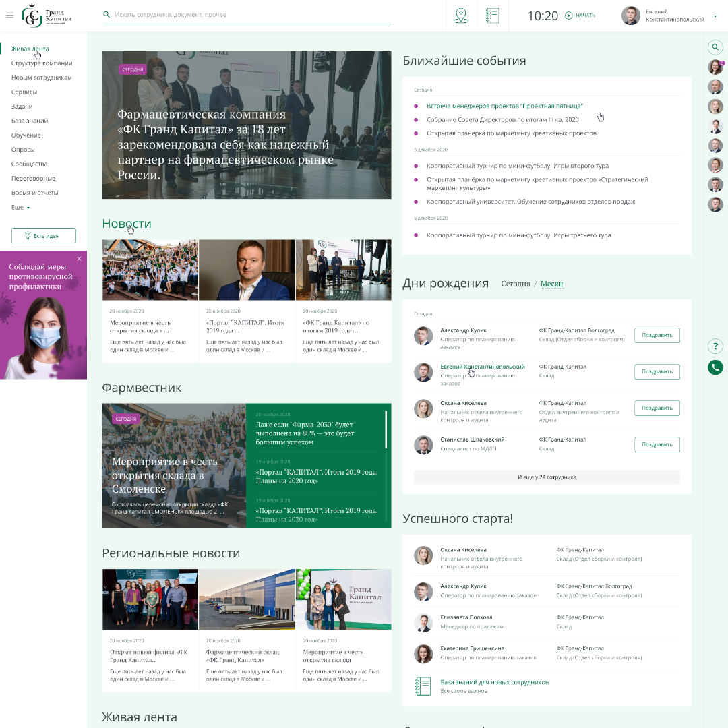Open the Новости section heading
Viewport: 728px width, 728px height.
[127, 223]
